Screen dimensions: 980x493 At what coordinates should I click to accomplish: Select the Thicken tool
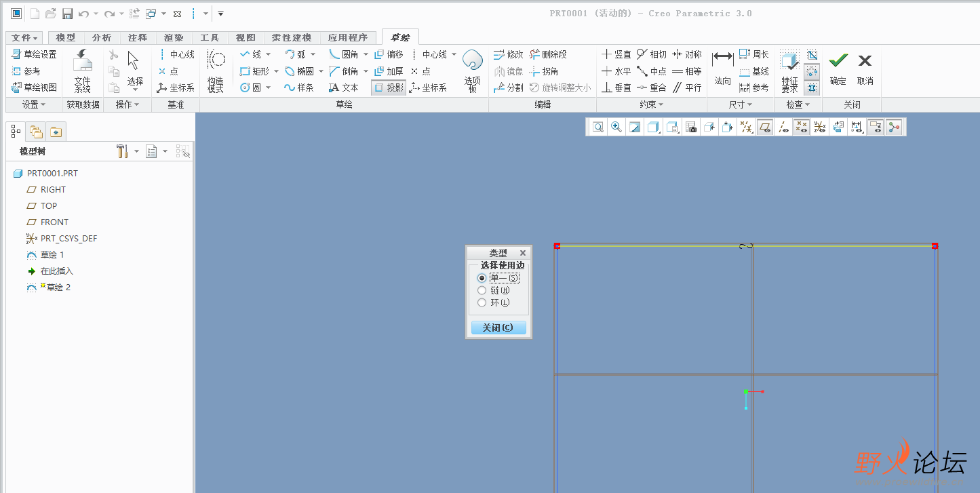(x=389, y=71)
